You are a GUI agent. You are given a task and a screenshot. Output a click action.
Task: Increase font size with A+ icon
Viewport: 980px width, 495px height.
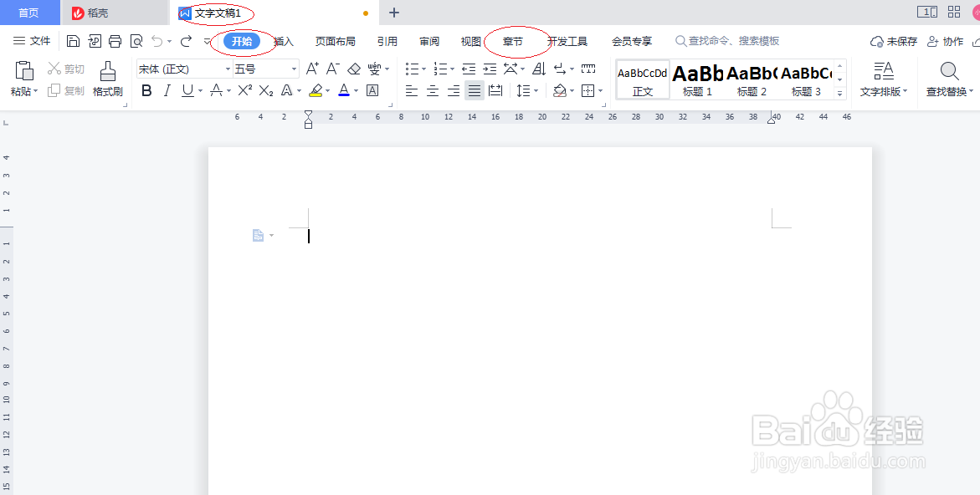312,68
